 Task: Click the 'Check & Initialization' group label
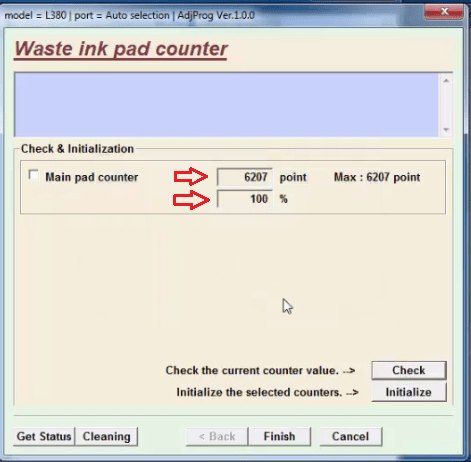(x=77, y=149)
